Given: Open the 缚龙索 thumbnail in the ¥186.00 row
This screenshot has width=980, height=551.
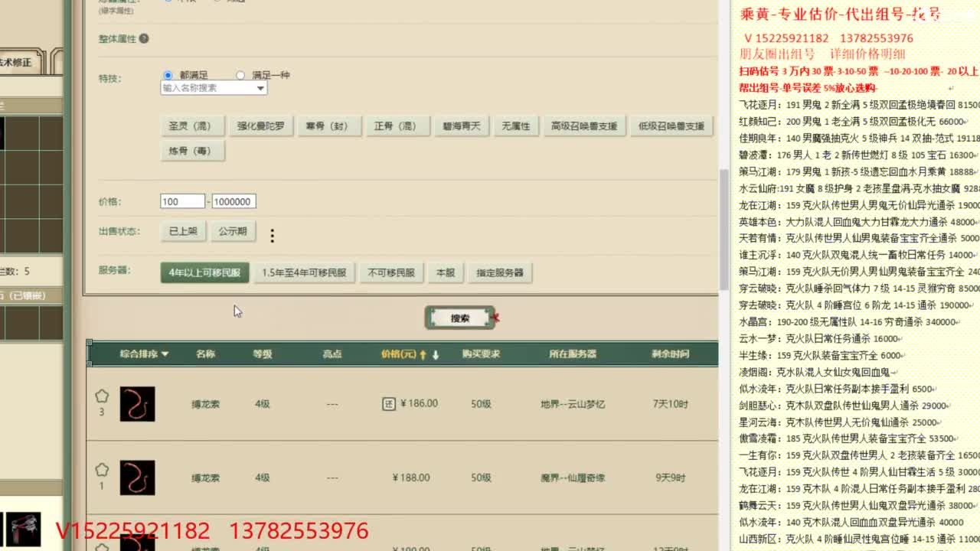Looking at the screenshot, I should point(138,404).
